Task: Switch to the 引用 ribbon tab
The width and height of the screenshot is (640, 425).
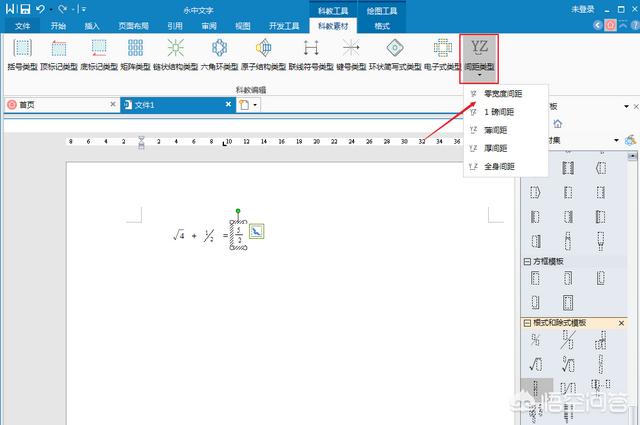Action: pyautogui.click(x=175, y=26)
